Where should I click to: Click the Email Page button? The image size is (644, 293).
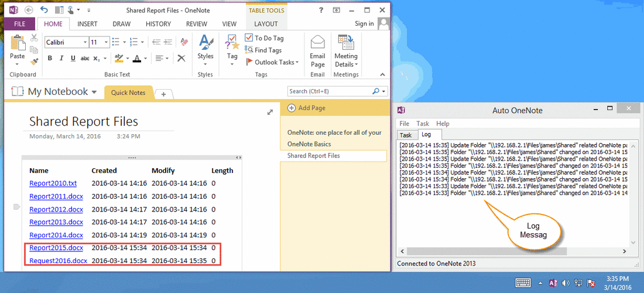coord(317,51)
